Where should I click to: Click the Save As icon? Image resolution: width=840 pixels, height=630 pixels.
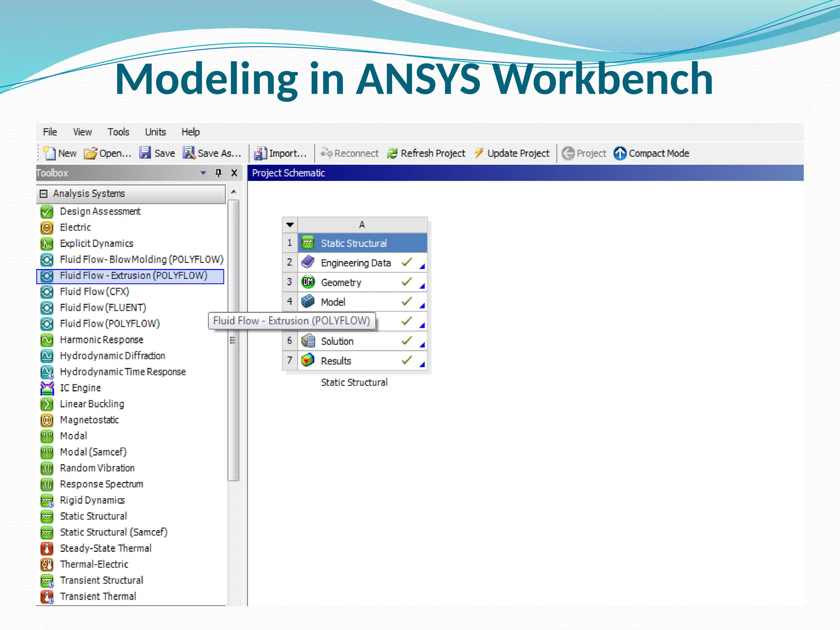189,153
